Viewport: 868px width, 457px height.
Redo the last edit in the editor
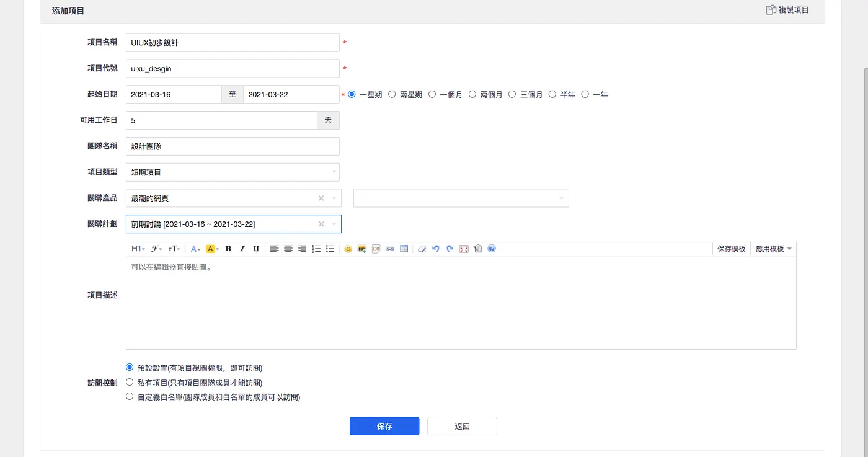coord(450,249)
